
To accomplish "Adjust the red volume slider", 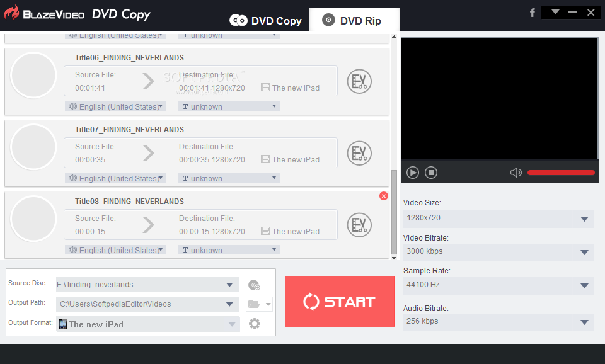I will (561, 173).
